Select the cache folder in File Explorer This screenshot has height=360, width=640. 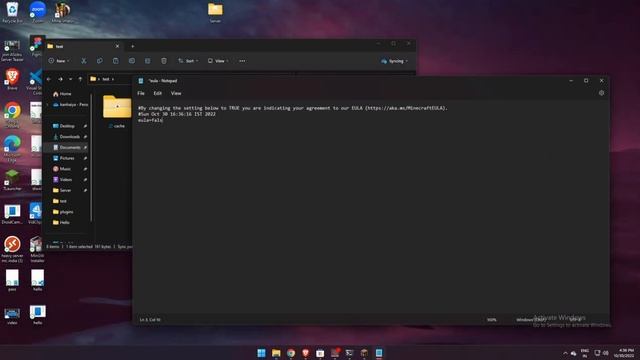(117, 111)
